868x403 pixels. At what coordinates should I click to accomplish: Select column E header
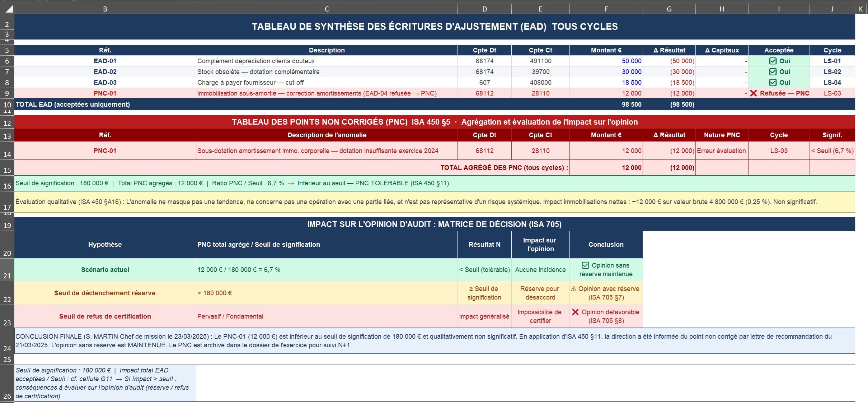[540, 9]
